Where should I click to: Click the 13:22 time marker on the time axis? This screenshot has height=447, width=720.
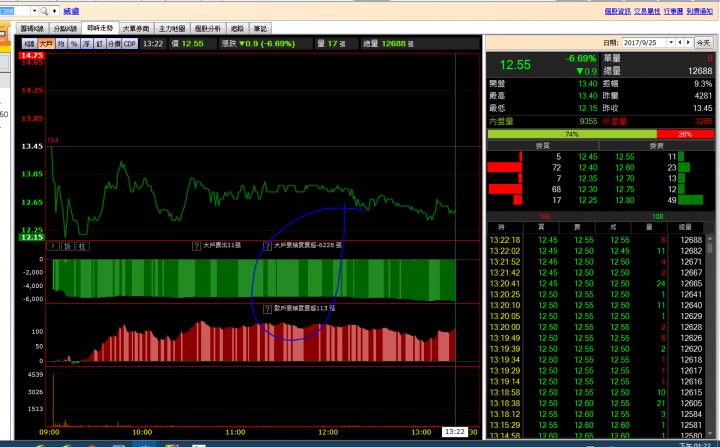(x=455, y=431)
